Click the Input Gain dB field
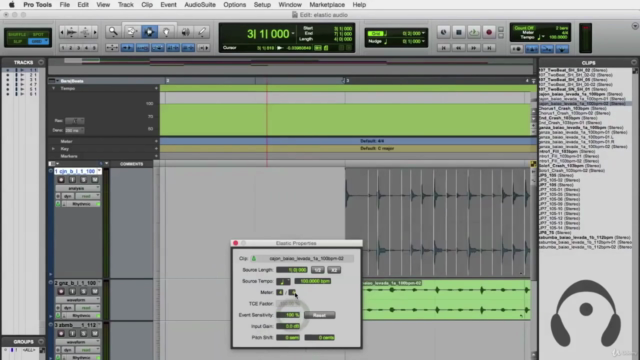 tap(288, 326)
